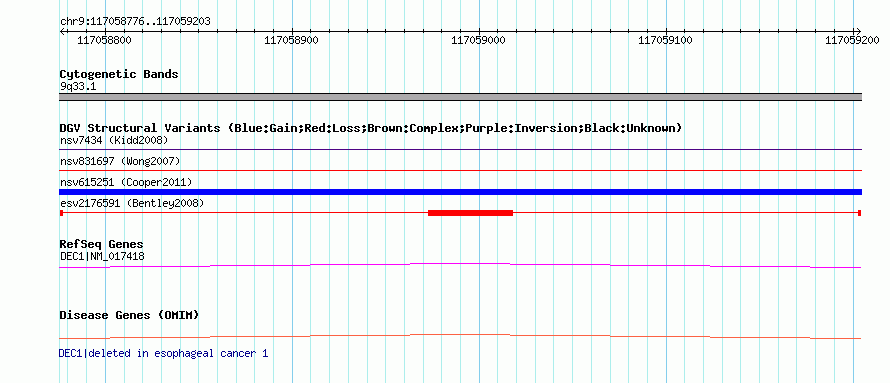Image resolution: width=890 pixels, height=383 pixels.
Task: Select the gray 9q33.1 cytogenetic band bar
Action: [460, 97]
